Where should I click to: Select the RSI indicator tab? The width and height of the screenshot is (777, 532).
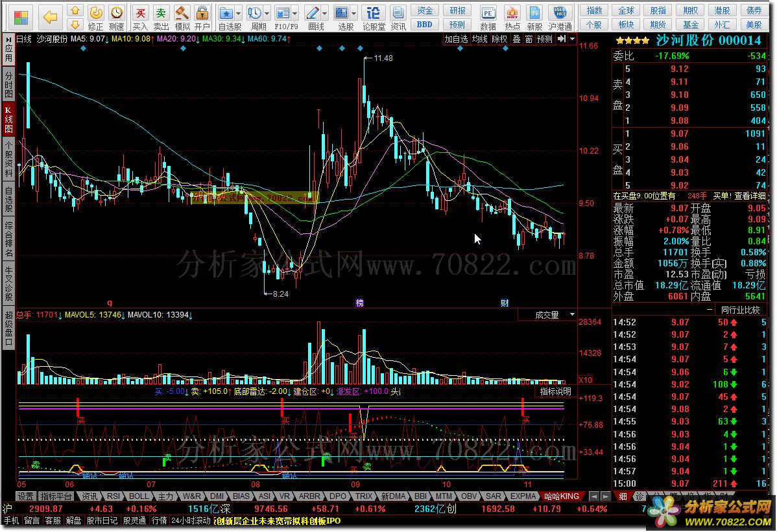coord(114,496)
